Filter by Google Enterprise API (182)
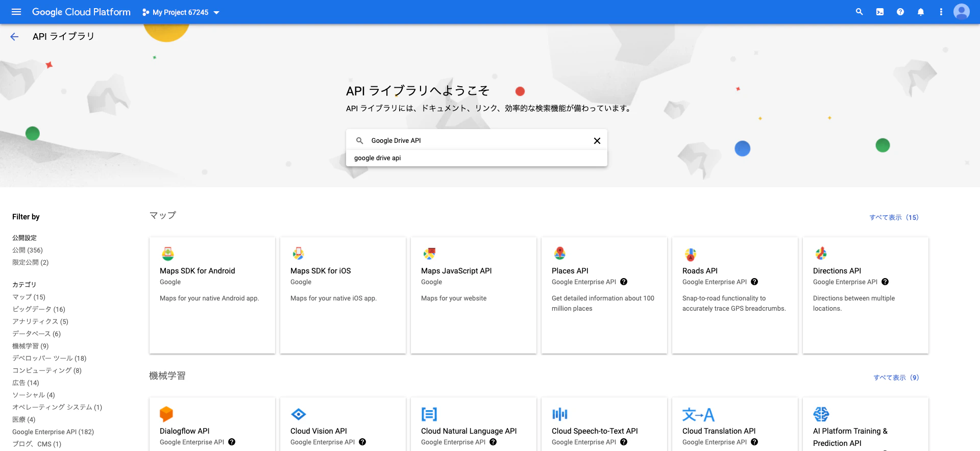Image resolution: width=980 pixels, height=451 pixels. pyautogui.click(x=53, y=432)
